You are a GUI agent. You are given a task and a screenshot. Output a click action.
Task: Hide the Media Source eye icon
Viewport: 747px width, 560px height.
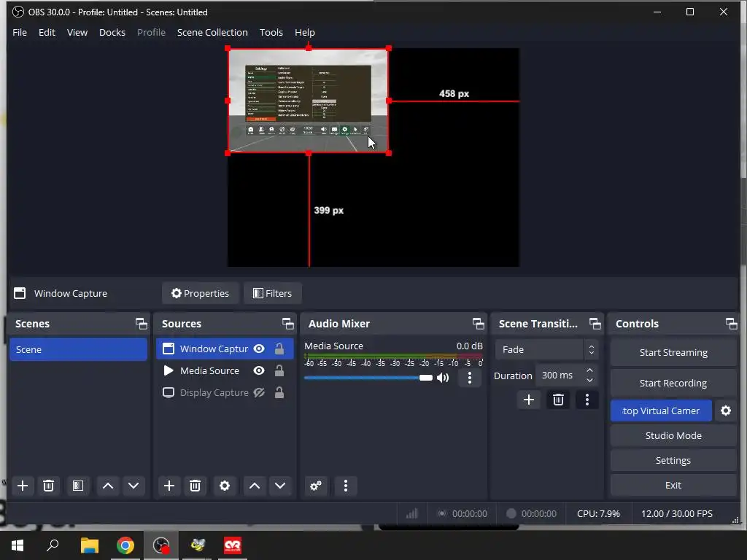pyautogui.click(x=259, y=370)
